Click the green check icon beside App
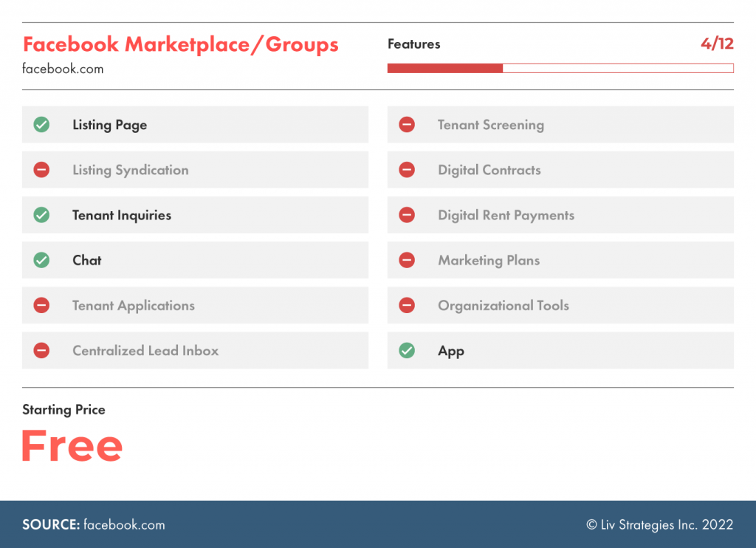 pos(407,350)
